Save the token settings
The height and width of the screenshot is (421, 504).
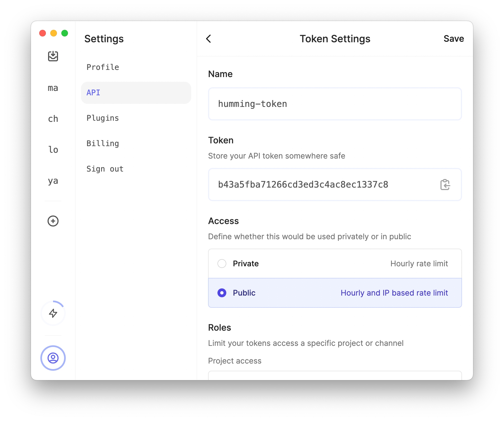454,39
